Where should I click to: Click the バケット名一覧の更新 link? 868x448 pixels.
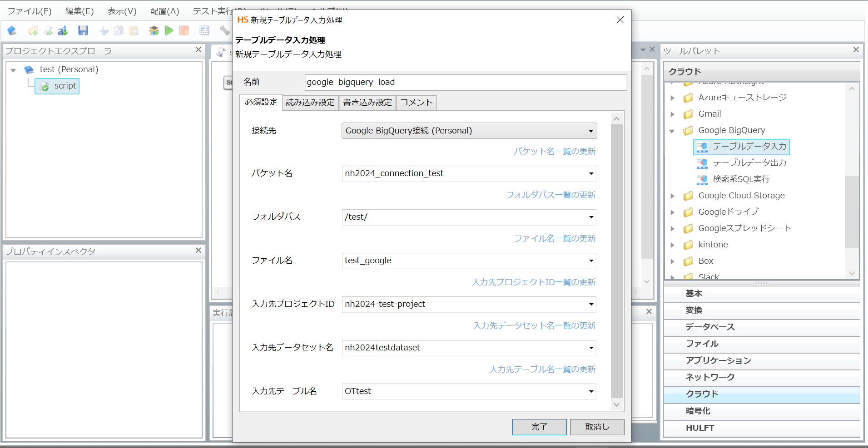(x=554, y=152)
